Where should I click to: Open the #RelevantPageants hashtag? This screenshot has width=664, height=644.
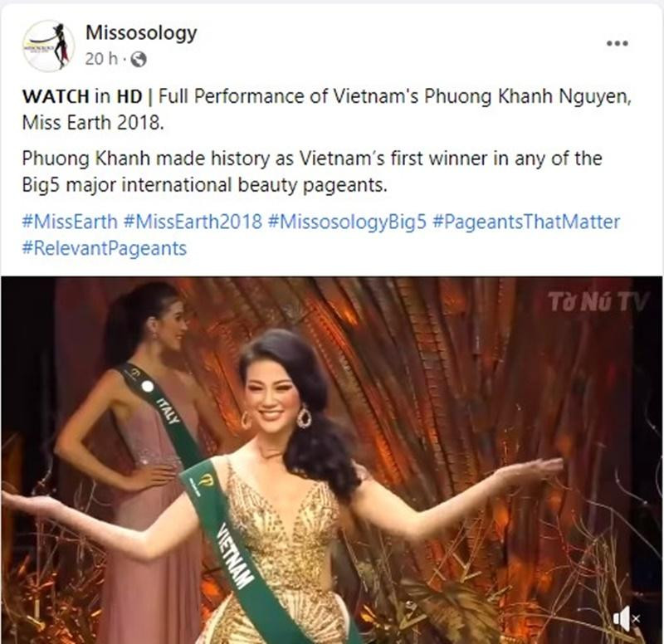[105, 248]
